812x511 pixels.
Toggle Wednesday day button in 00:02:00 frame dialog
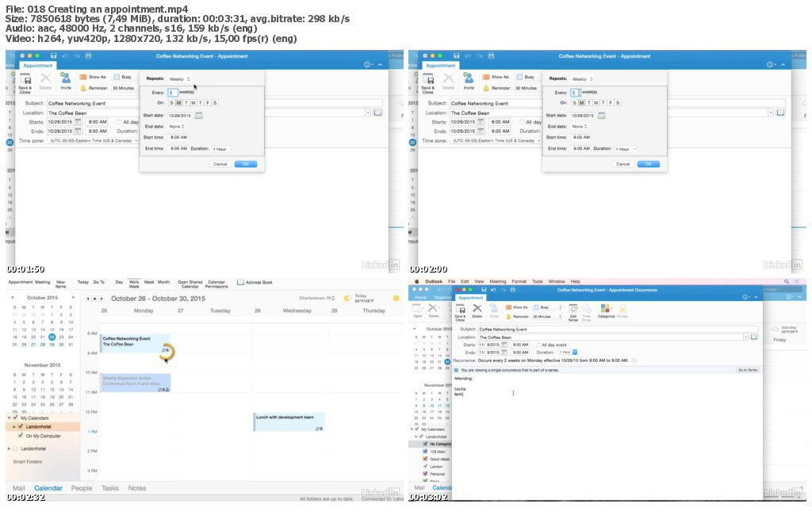tap(596, 103)
